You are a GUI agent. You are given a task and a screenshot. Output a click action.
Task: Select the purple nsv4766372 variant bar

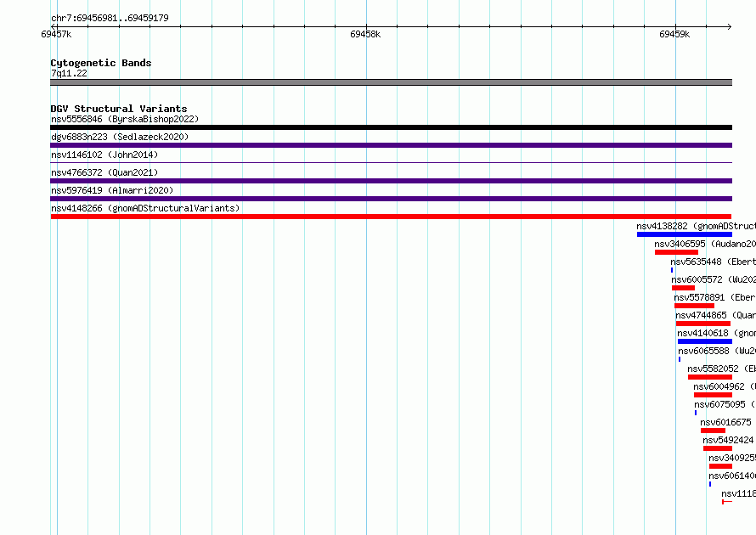[391, 181]
